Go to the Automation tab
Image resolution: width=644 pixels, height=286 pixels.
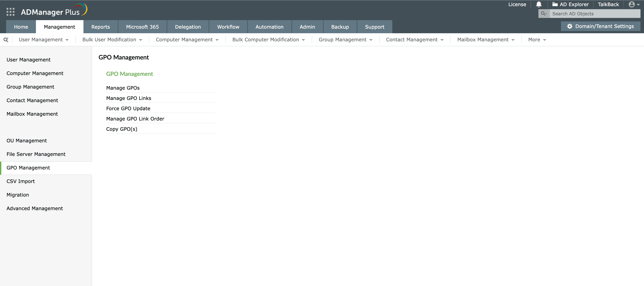click(269, 27)
